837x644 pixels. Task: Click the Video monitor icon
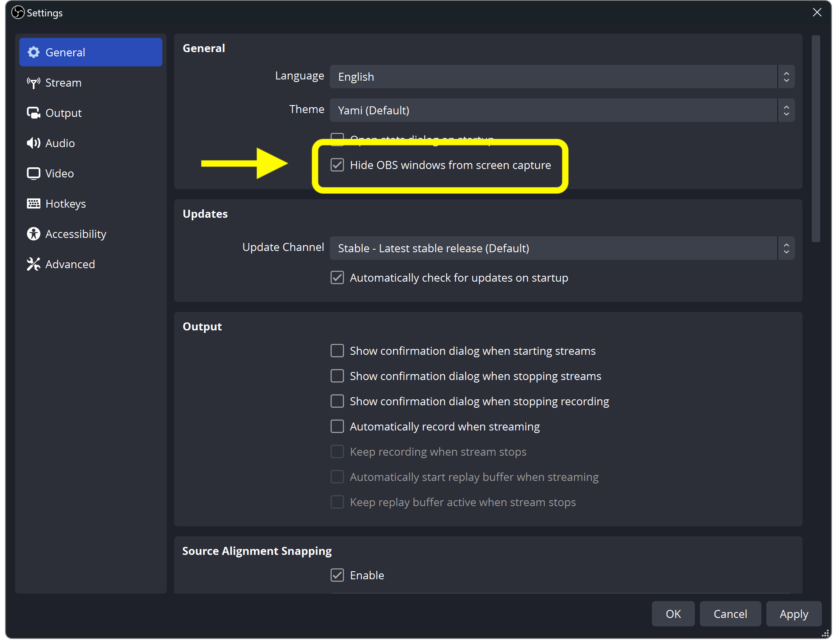[34, 173]
